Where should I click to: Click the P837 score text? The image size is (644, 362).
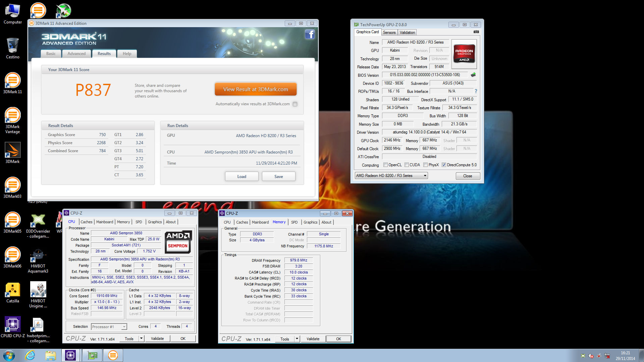point(93,90)
